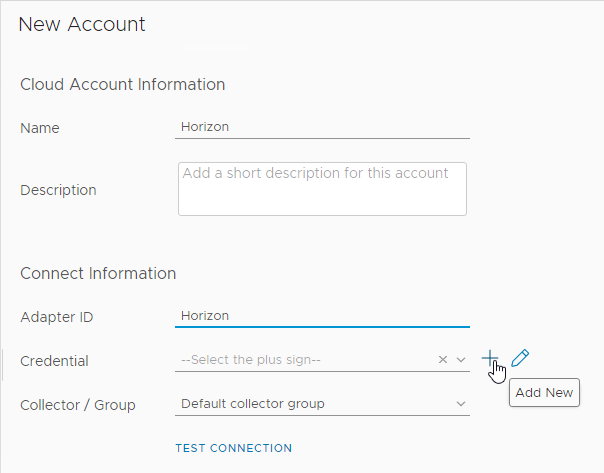Open the Credential combo box placeholder text
This screenshot has height=473, width=604.
point(251,359)
